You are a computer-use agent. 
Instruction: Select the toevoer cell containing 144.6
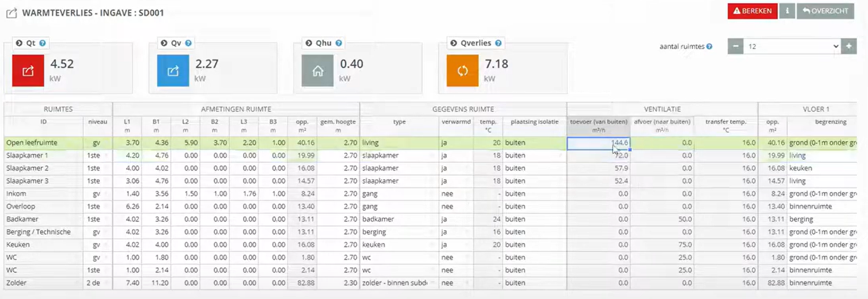click(599, 143)
